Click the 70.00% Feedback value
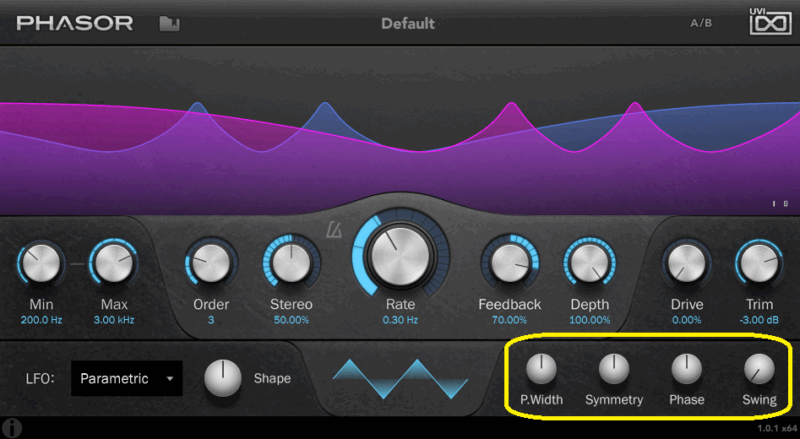Image resolution: width=800 pixels, height=439 pixels. click(509, 320)
